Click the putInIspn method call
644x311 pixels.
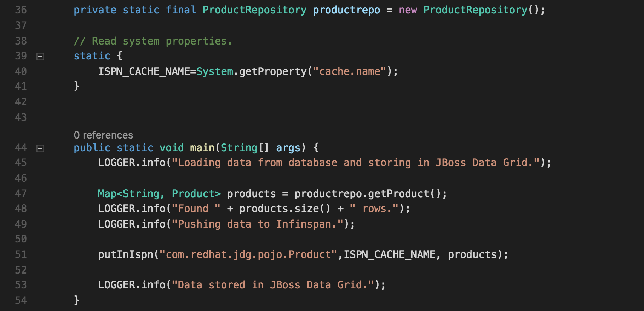click(126, 254)
